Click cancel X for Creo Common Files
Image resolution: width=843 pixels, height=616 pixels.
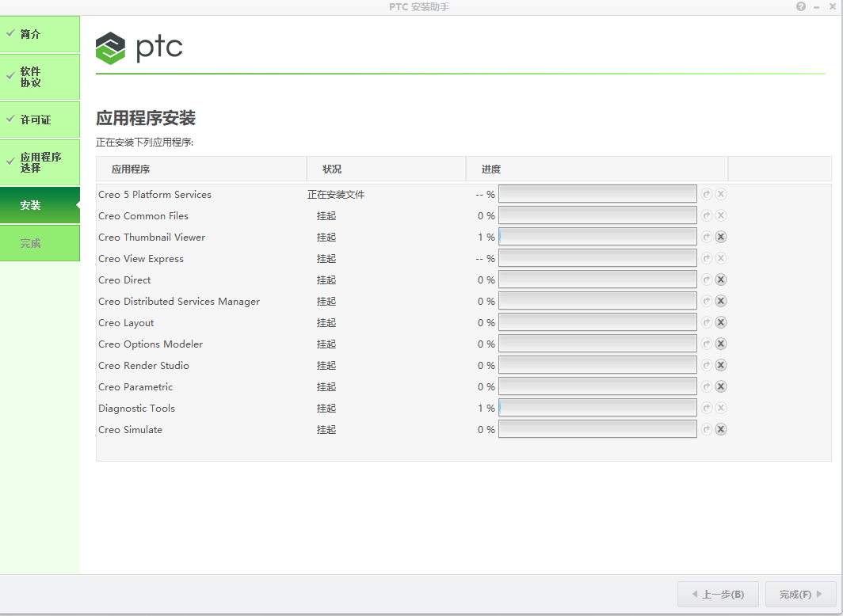721,215
